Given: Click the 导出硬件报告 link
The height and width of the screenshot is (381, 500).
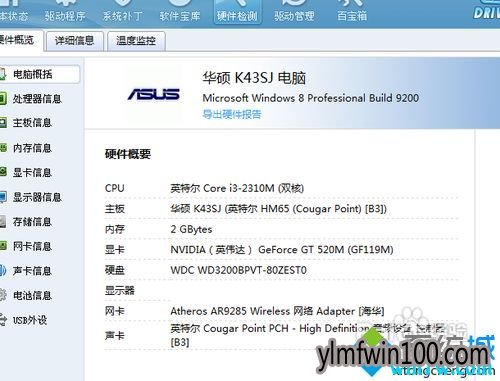Looking at the screenshot, I should [232, 114].
